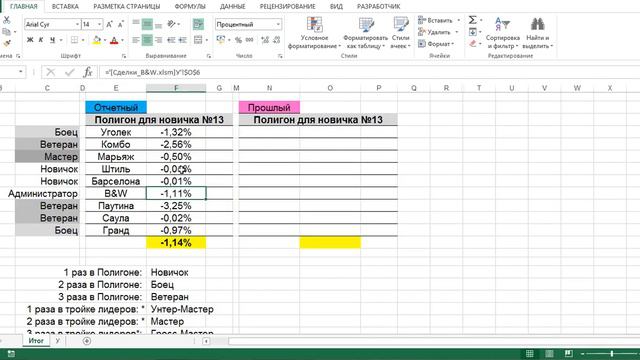Open the РЕЦЕНЗИРОВАНИЕ ribbon tab
640x360 pixels.
click(x=287, y=7)
